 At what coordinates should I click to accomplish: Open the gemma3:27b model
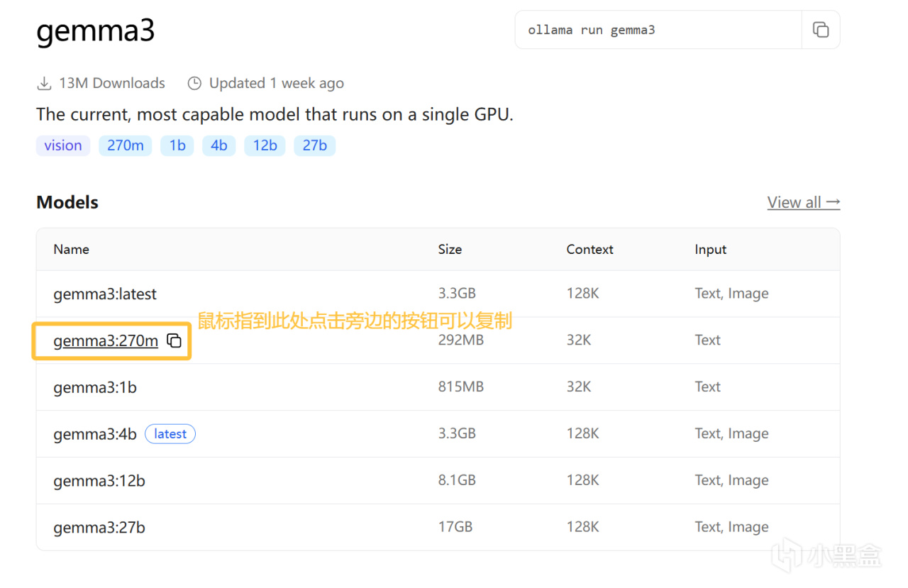pyautogui.click(x=99, y=528)
